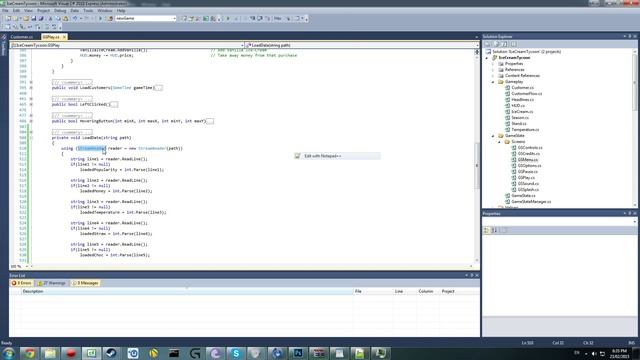Select Temperature.cs in Solution Explorer

tap(525, 130)
